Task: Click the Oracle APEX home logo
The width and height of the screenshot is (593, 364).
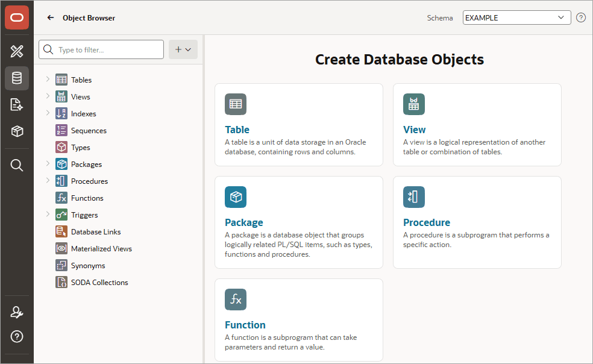Action: 17,17
